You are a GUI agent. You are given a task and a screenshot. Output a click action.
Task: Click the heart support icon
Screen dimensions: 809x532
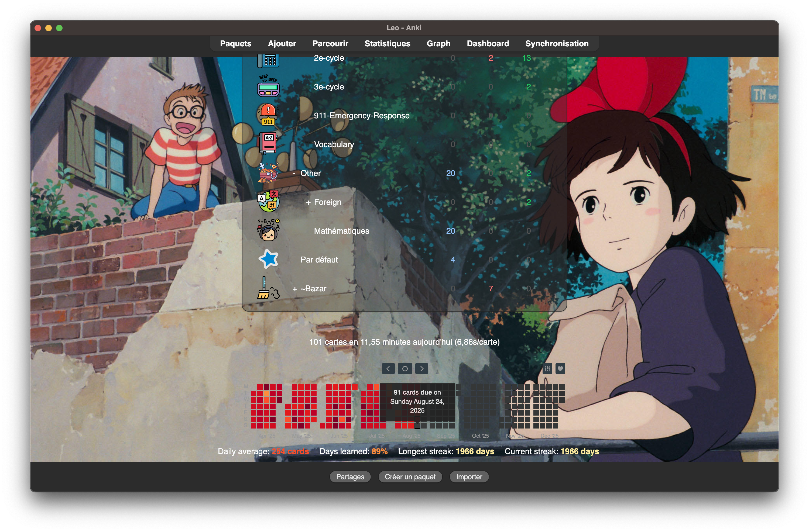pos(560,369)
